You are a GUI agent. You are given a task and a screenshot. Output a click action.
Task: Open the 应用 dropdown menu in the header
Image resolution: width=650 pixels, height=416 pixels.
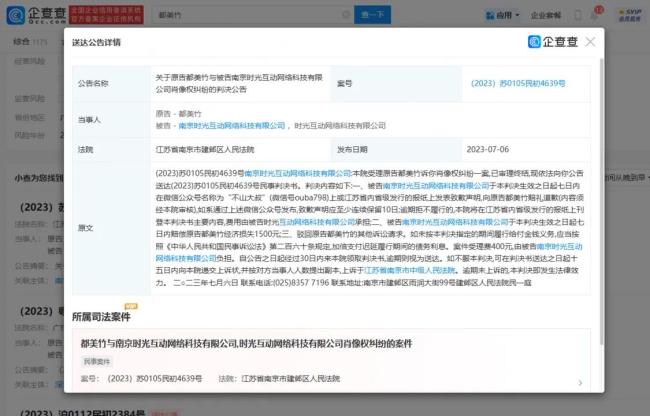[x=502, y=15]
